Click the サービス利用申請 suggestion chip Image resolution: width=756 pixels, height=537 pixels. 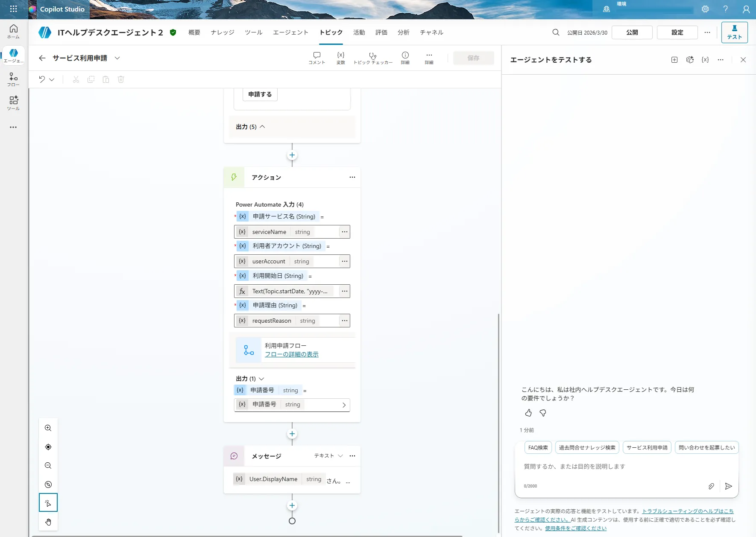[x=646, y=447]
